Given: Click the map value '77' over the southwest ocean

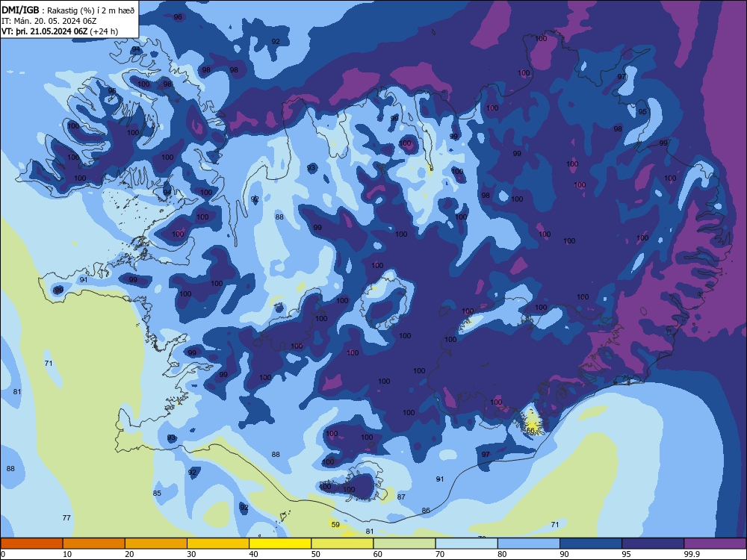Looking at the screenshot, I should point(66,517).
